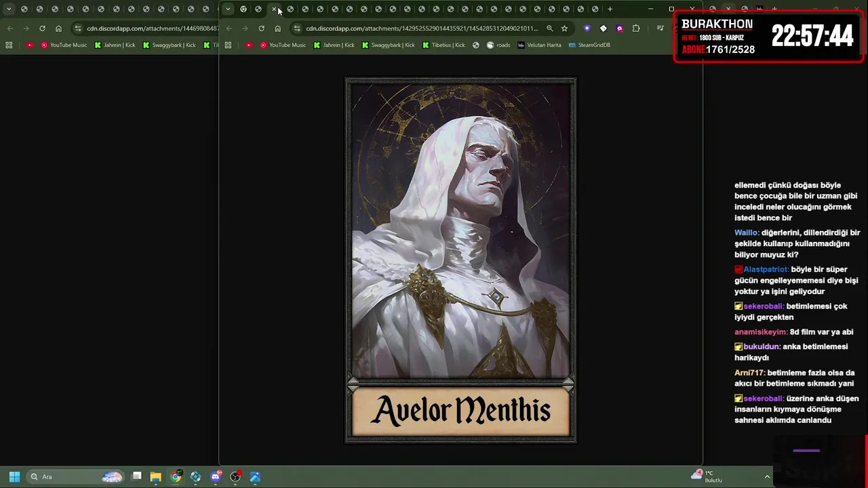Open site info icon in back window address bar
Screen dimensions: 868x488
pos(78,28)
